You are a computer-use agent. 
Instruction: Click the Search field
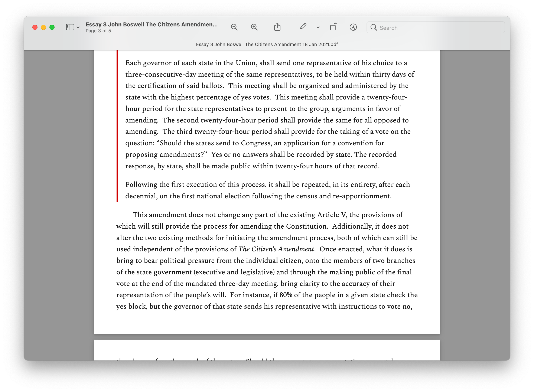coord(436,27)
